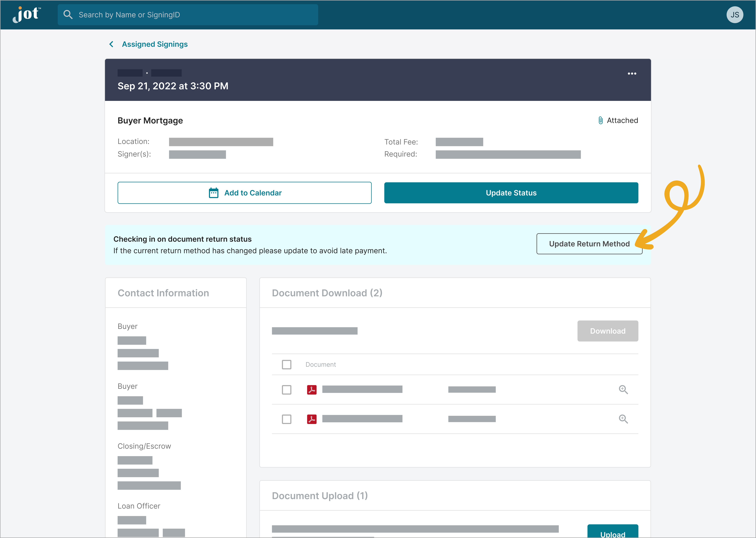Click the Attached paperclip icon
Screen dimensions: 756x538
(x=600, y=120)
